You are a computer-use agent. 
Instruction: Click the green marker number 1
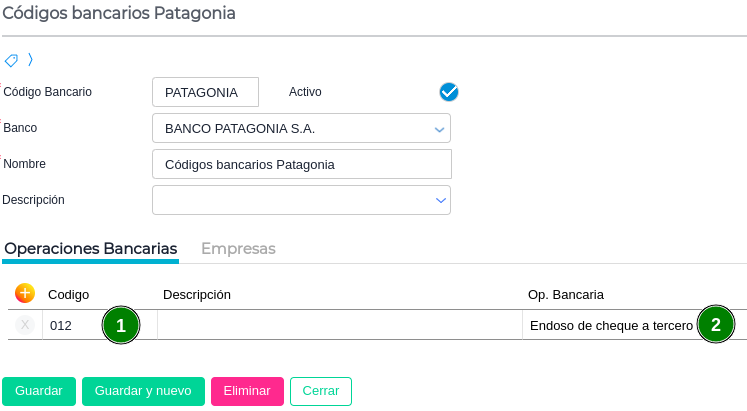point(121,325)
